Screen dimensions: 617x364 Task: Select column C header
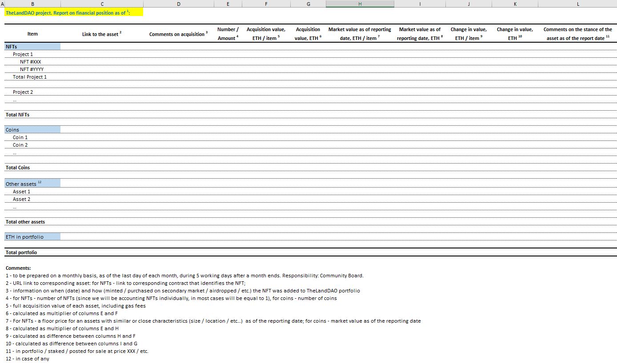pyautogui.click(x=102, y=4)
